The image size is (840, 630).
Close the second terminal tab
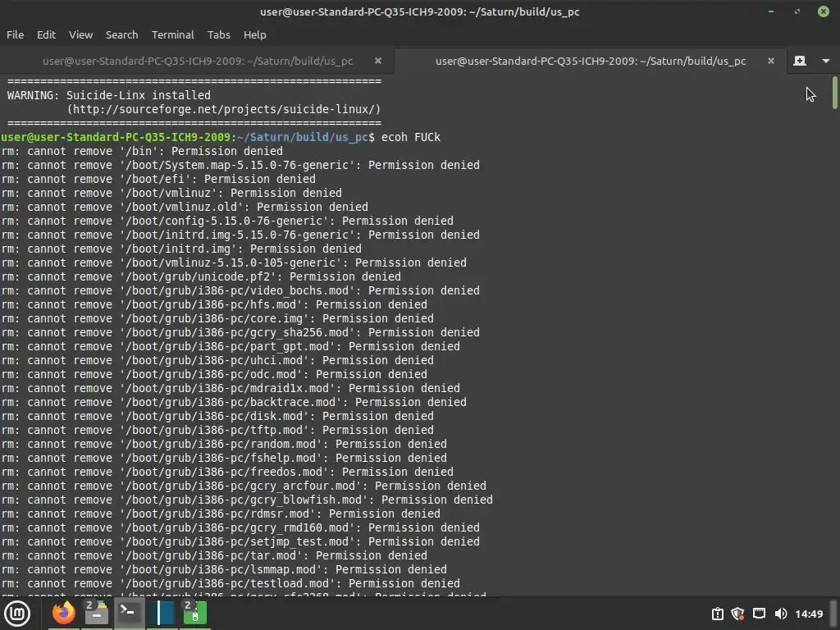click(771, 61)
